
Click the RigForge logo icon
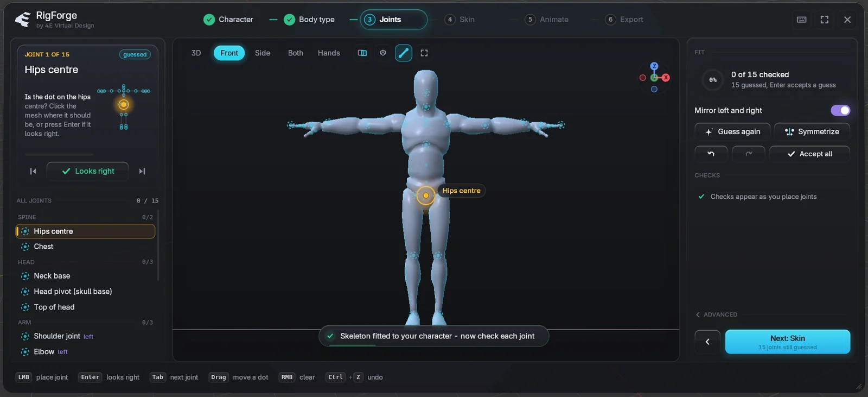[x=23, y=20]
